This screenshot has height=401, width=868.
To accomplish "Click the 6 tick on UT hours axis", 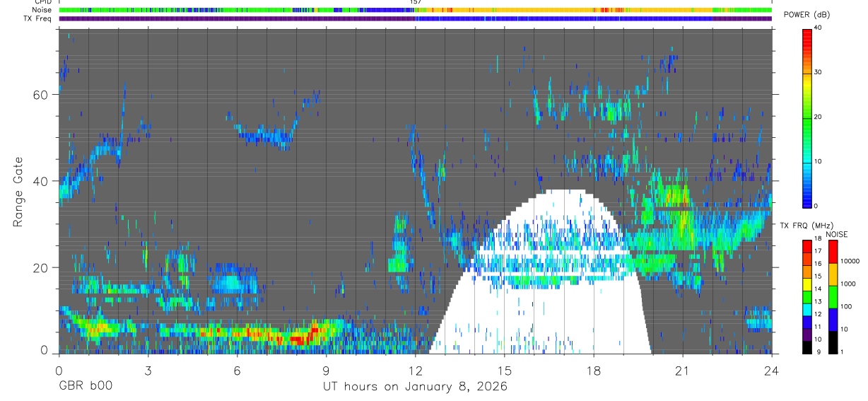I will pyautogui.click(x=237, y=371).
